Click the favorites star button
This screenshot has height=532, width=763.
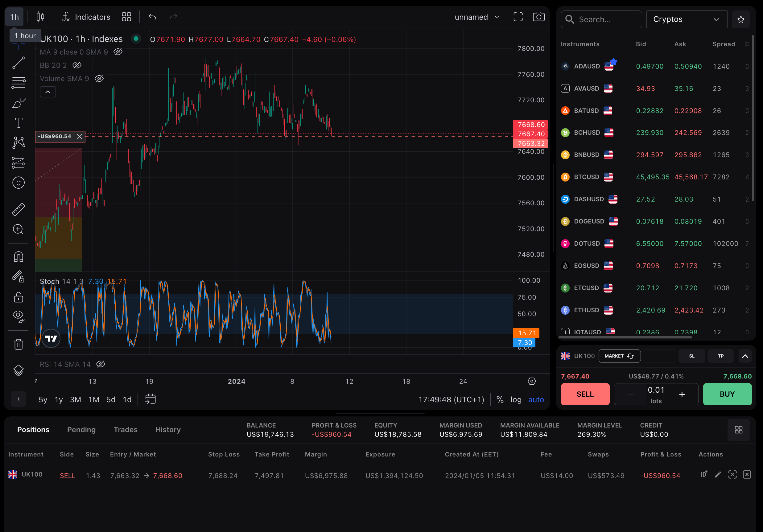coord(740,20)
